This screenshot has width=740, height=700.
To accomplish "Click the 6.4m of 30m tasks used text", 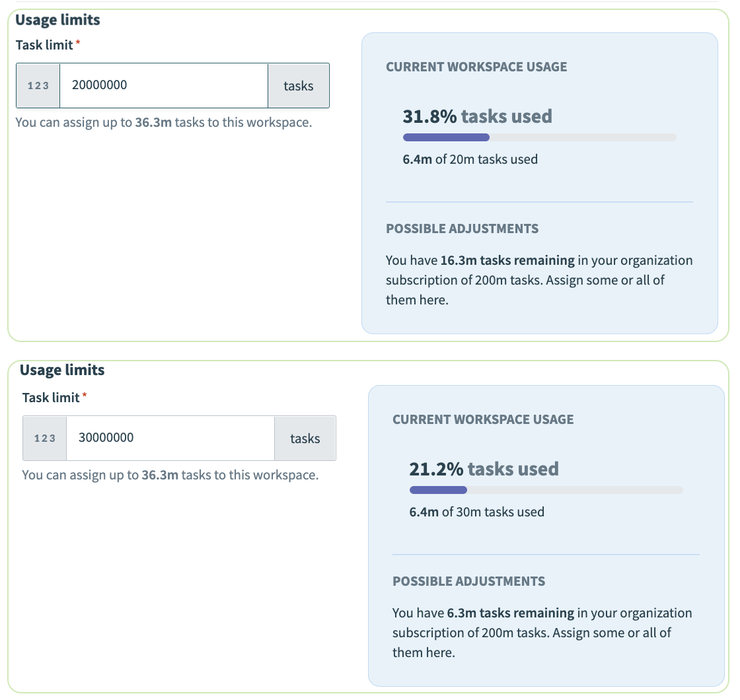I will (476, 512).
